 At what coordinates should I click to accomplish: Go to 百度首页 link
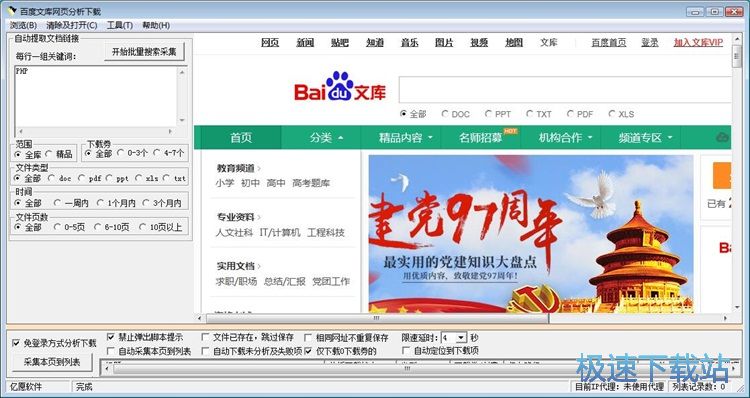[608, 43]
